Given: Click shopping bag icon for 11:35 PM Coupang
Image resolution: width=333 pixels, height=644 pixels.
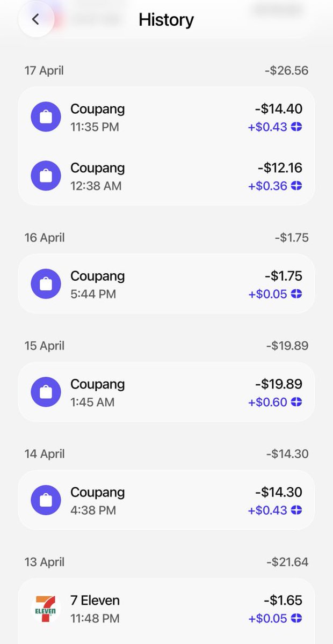Looking at the screenshot, I should coord(46,117).
